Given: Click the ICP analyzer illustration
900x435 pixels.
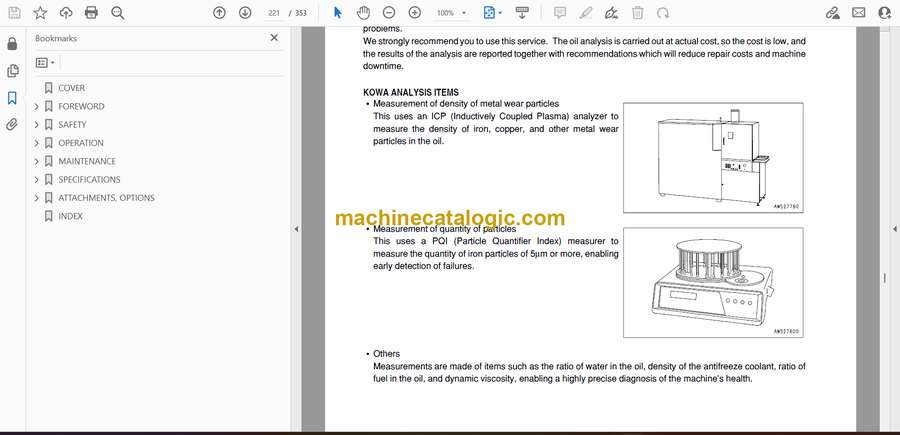Looking at the screenshot, I should [713, 158].
